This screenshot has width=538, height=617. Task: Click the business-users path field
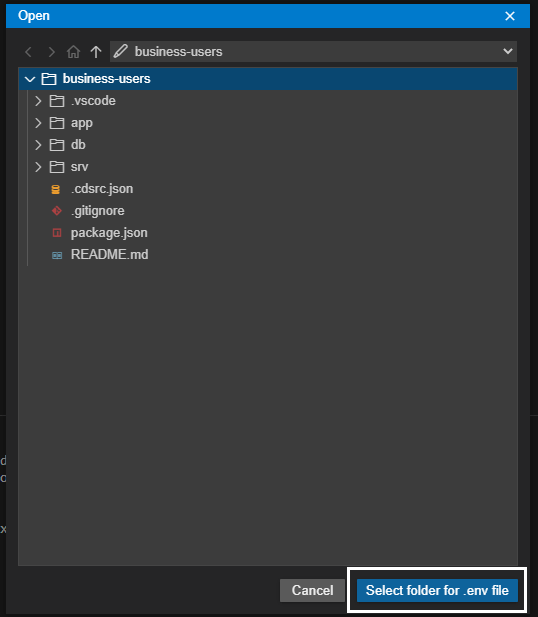tap(313, 52)
